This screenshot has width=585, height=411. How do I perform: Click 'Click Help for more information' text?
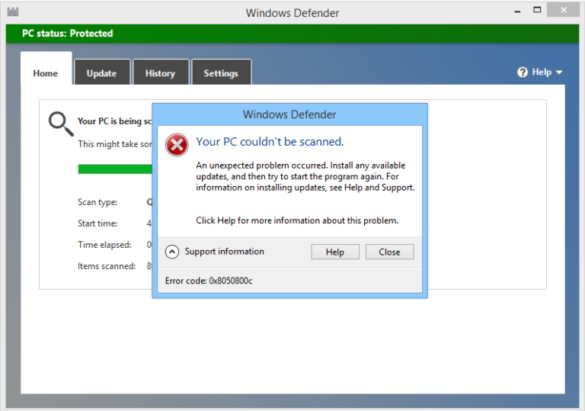297,221
